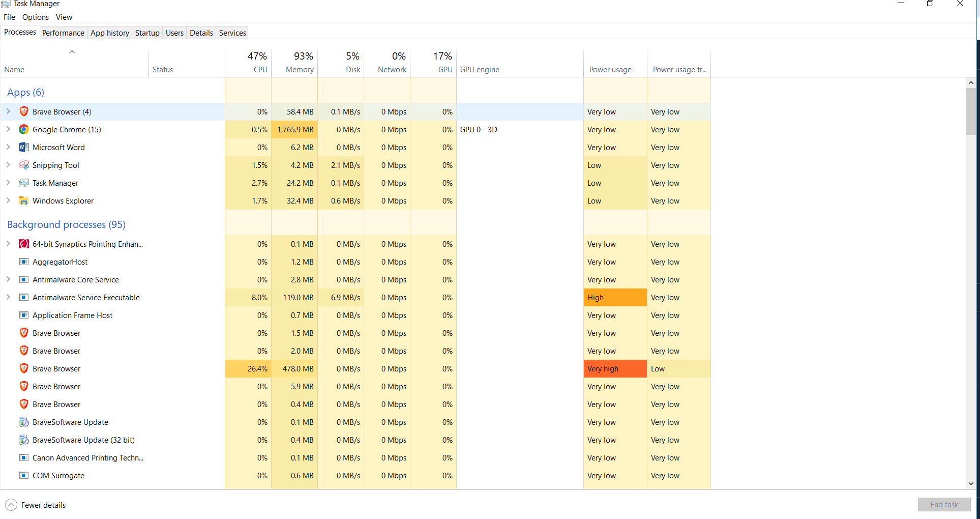Switch to the Details tab
Viewport: 980px width, 519px height.
tap(201, 33)
